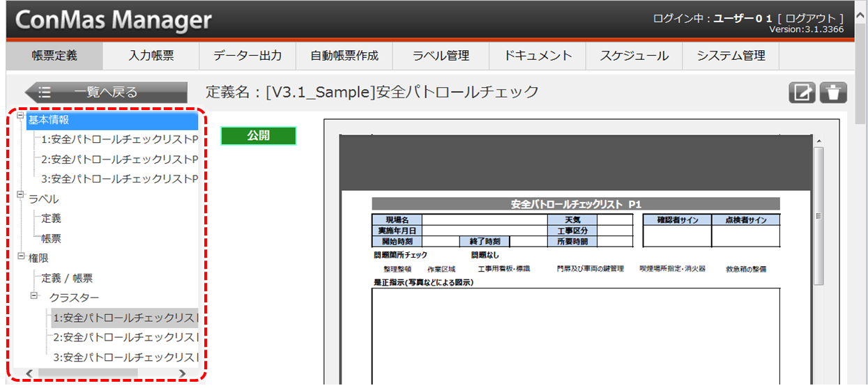This screenshot has width=868, height=388.
Task: Collapse the クラスター tree node
Action: (36, 296)
